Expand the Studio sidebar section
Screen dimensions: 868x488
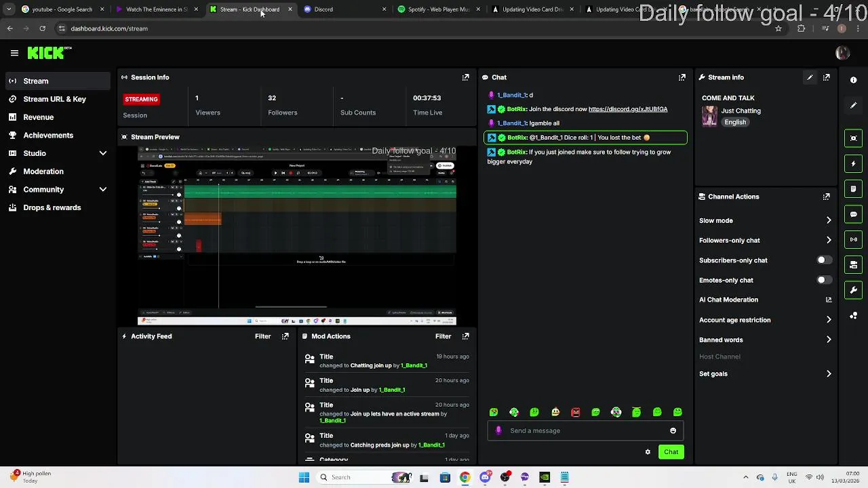[103, 154]
